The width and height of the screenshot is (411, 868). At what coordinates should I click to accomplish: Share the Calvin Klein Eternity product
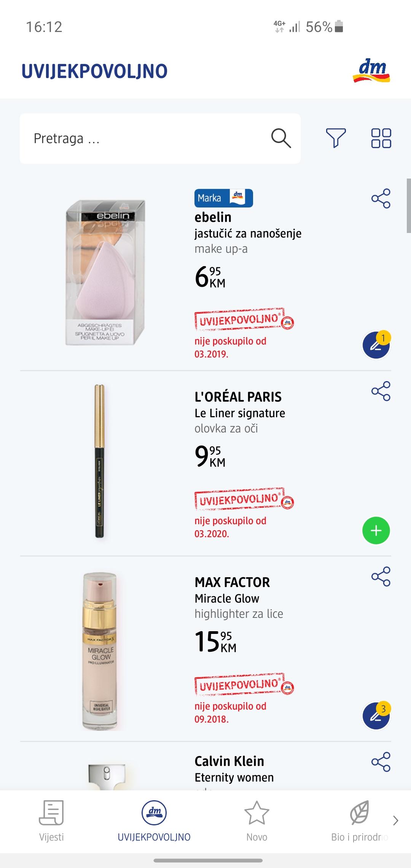(x=381, y=762)
